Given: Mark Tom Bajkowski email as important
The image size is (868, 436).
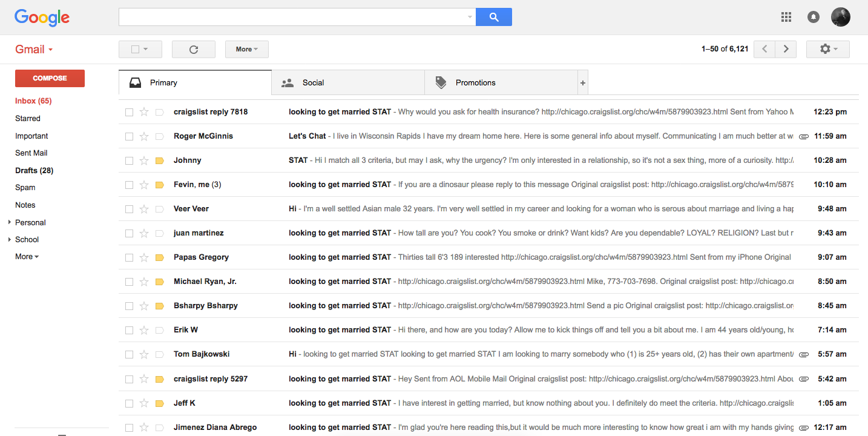Looking at the screenshot, I should [160, 354].
